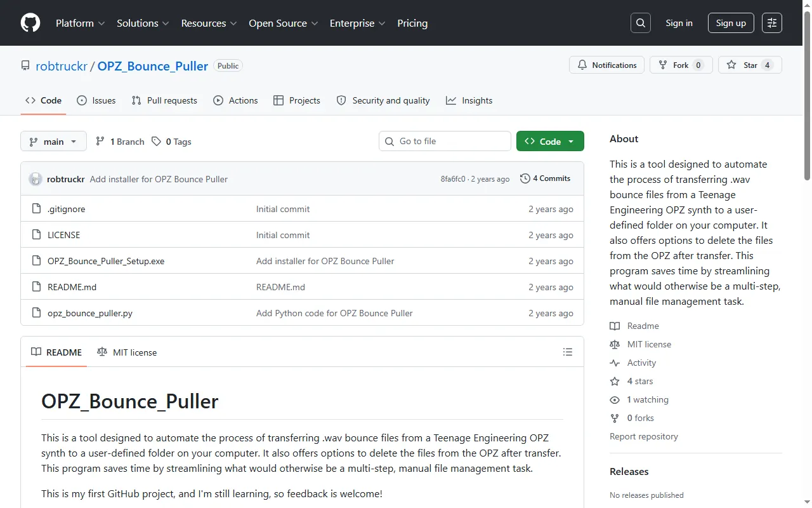Open robtruckr owner link in breadcrumb

(62, 66)
